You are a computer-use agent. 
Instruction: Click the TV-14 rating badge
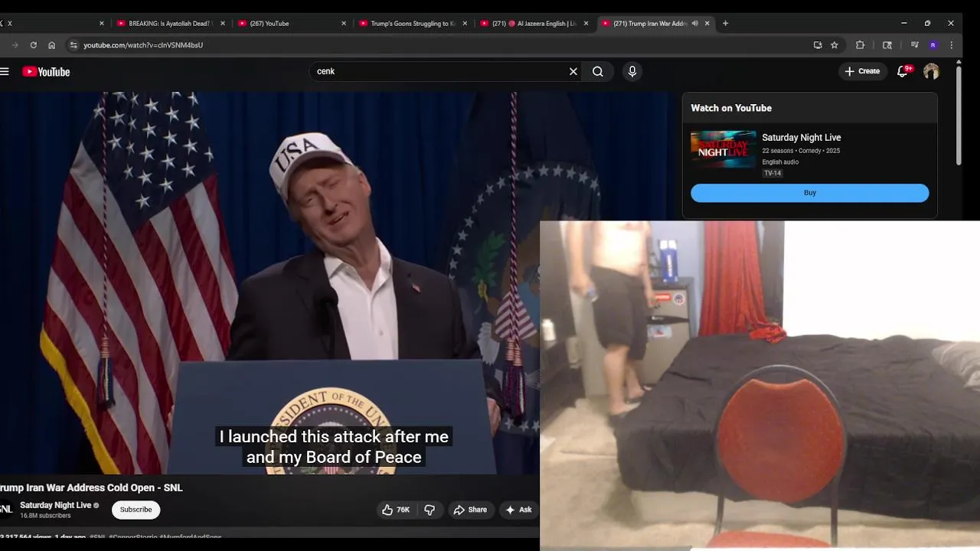[773, 173]
